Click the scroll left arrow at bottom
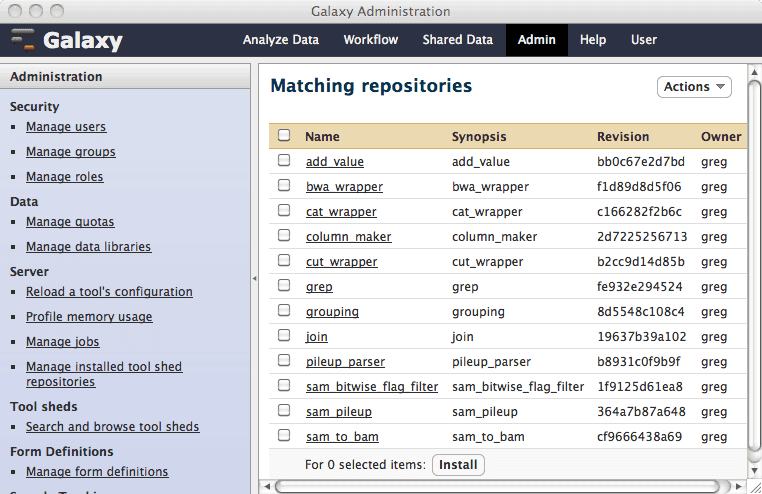Image resolution: width=762 pixels, height=494 pixels. pyautogui.click(x=266, y=486)
